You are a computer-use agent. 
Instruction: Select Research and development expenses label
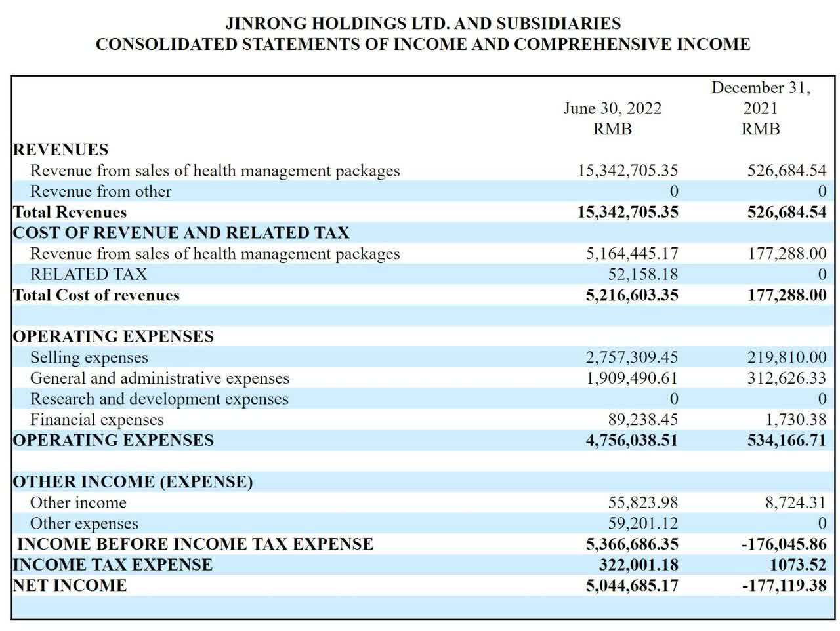click(x=159, y=399)
